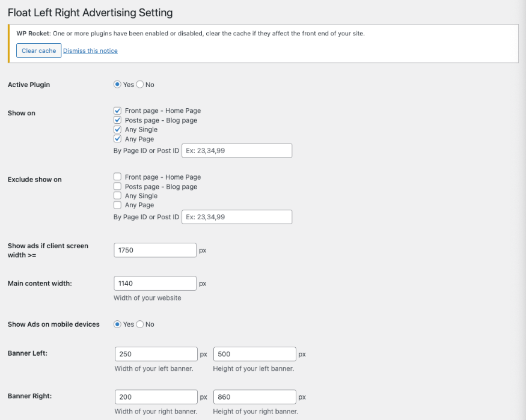Check Exclude Posts page - Blog page
Viewport: 526px width, 420px height.
coord(117,186)
